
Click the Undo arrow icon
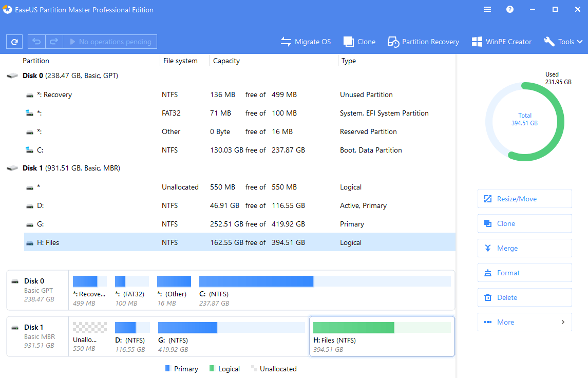(x=36, y=42)
